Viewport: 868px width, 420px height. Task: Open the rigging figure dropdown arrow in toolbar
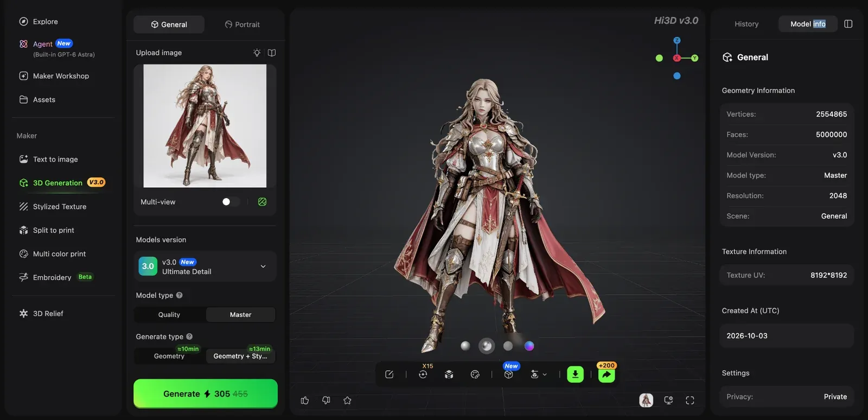(545, 374)
